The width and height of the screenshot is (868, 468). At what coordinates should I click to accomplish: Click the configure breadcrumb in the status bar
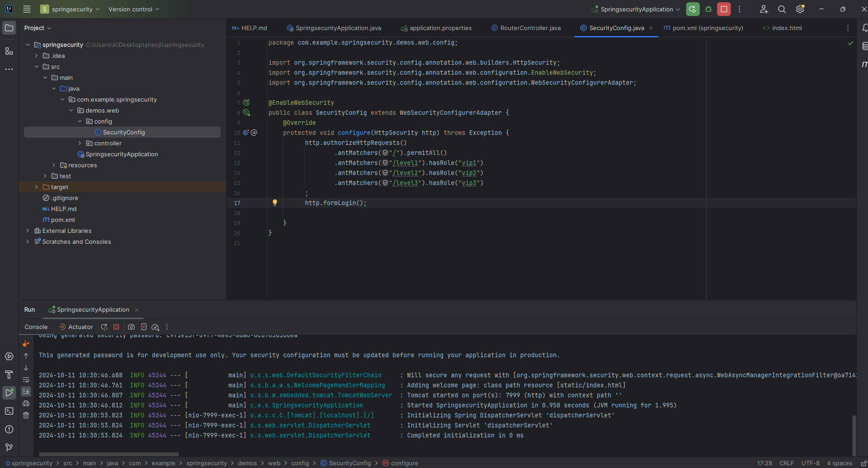coord(400,463)
